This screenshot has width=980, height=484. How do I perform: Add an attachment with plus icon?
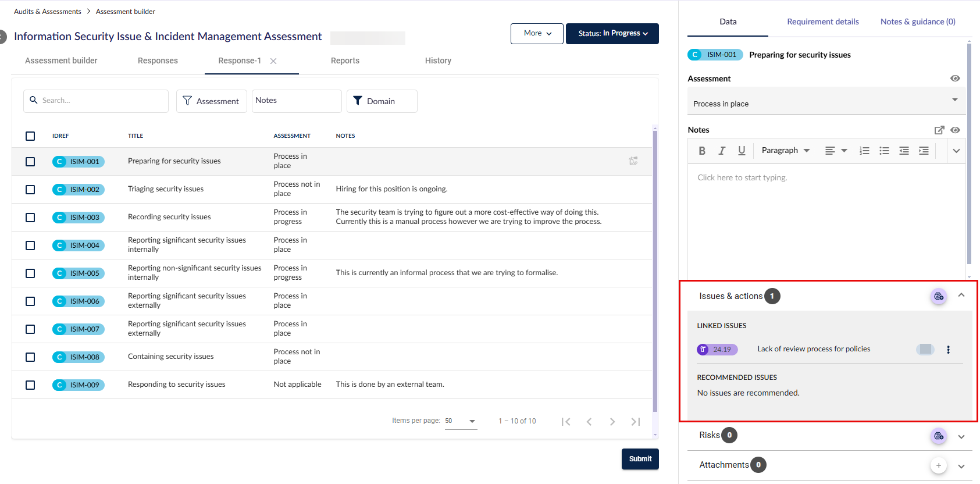point(938,465)
